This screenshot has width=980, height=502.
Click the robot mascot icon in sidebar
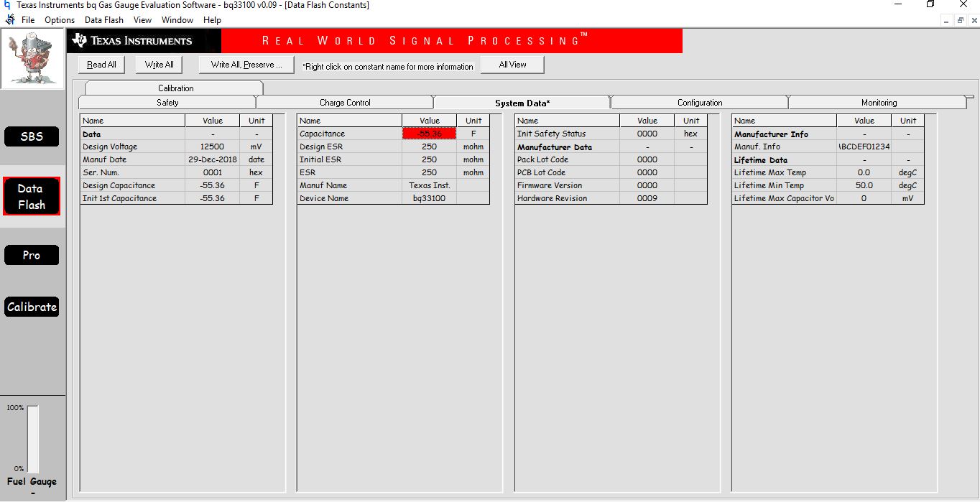click(32, 59)
